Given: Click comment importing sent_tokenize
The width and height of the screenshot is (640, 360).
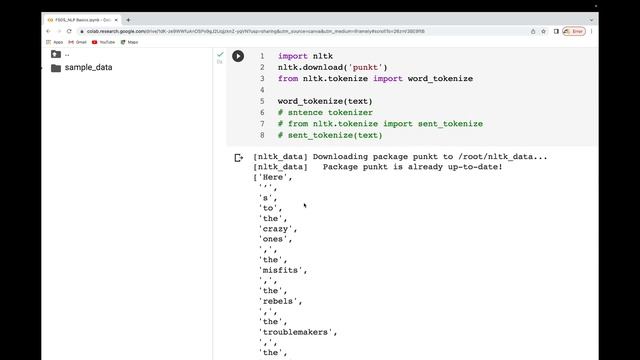Looking at the screenshot, I should click(x=380, y=124).
